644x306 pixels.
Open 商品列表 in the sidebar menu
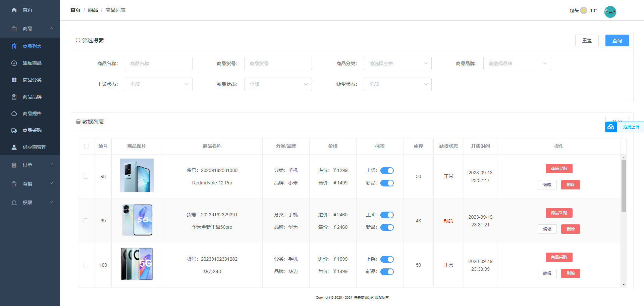click(32, 46)
